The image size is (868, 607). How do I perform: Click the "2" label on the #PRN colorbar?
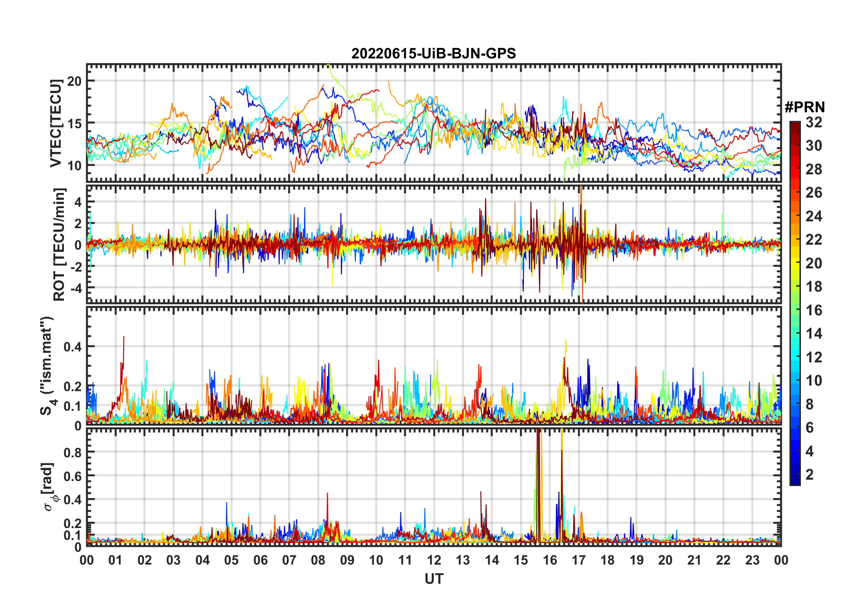[810, 475]
